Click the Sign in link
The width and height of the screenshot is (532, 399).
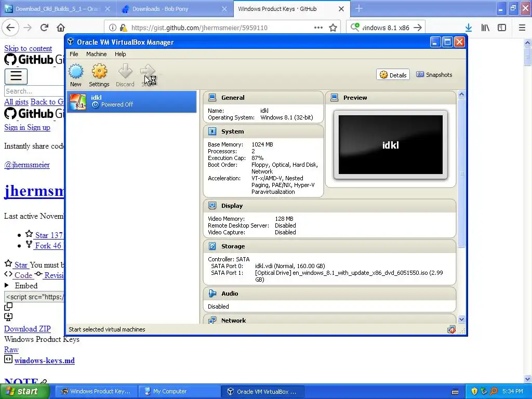coord(14,127)
